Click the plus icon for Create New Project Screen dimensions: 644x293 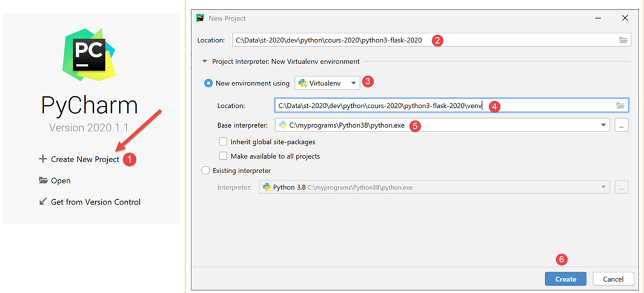(42, 159)
